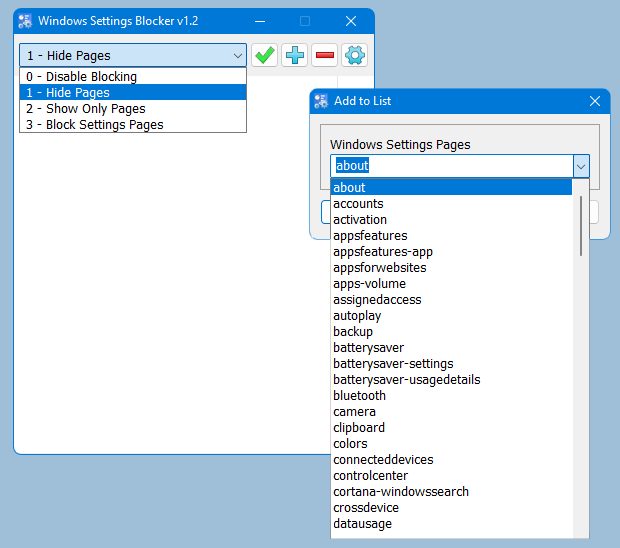Collapse the blocking mode dropdown
The height and width of the screenshot is (548, 620).
(x=237, y=56)
